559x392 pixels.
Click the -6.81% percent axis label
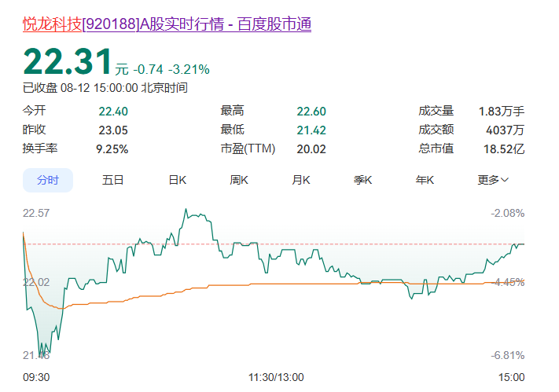point(508,355)
